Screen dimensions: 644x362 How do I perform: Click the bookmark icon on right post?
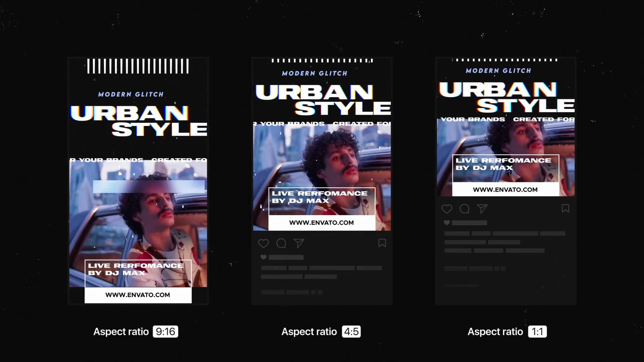tap(565, 208)
